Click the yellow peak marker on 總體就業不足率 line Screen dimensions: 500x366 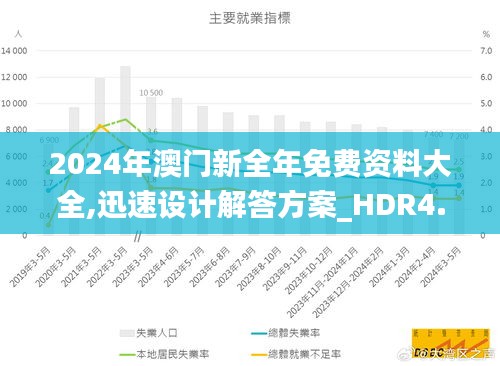100,126
